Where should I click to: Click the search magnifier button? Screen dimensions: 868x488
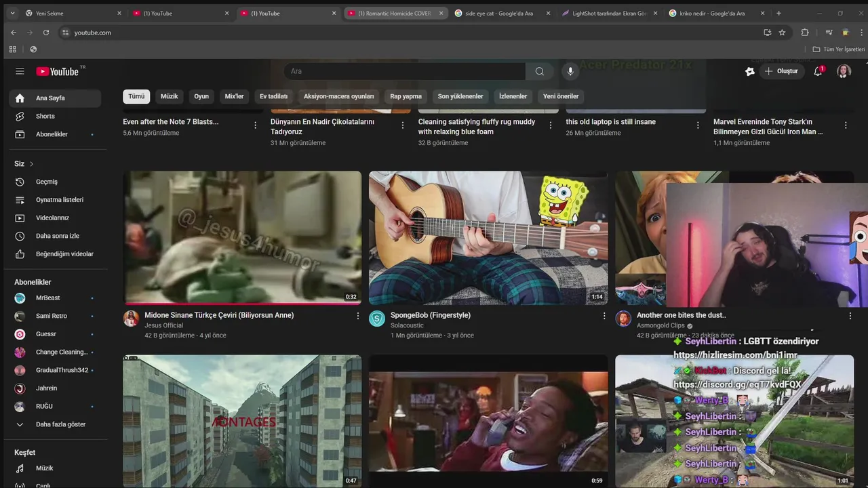[540, 71]
